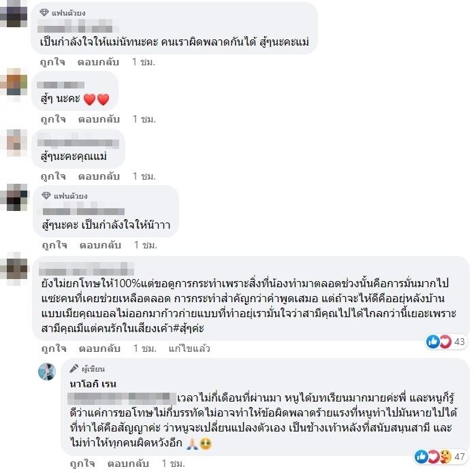
Task: Open นาโอกิ เรน profile picture
Action: coord(47,372)
